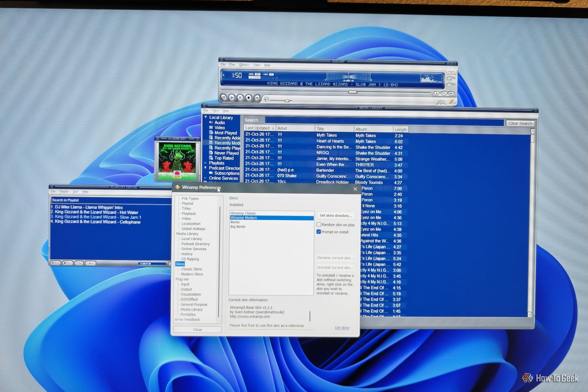Expand the Playlists tree node

pos(206,163)
